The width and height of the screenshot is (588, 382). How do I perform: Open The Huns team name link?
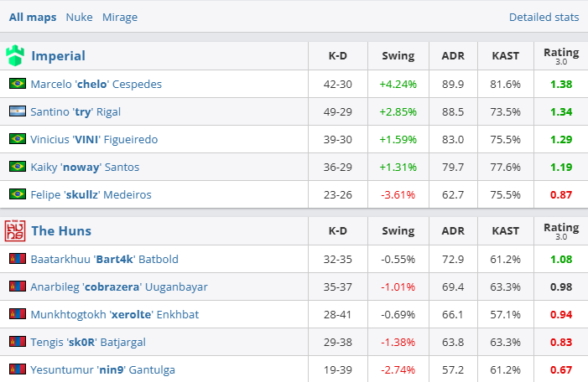coord(61,230)
